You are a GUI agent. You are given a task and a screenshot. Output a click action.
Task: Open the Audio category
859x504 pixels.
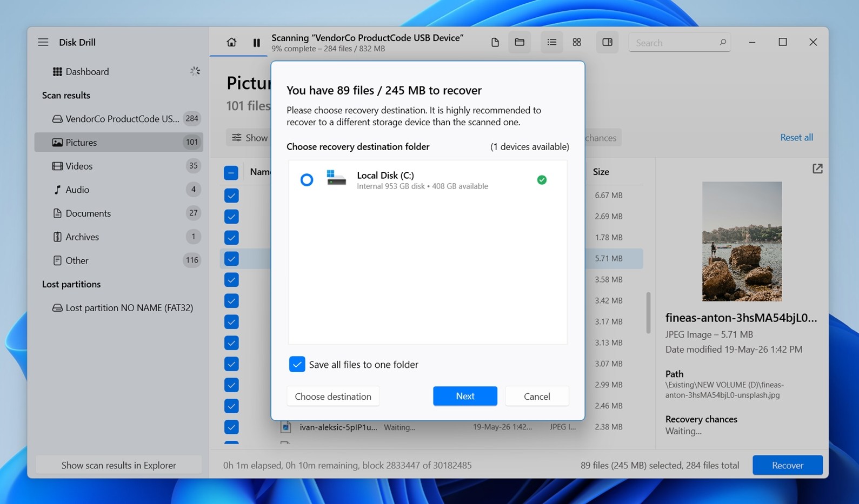coord(119,190)
